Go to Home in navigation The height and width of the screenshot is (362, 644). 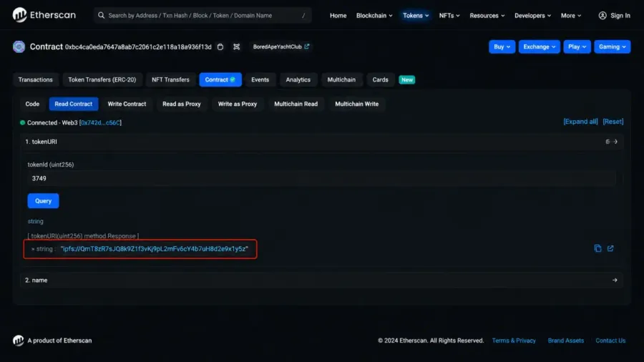pyautogui.click(x=338, y=16)
